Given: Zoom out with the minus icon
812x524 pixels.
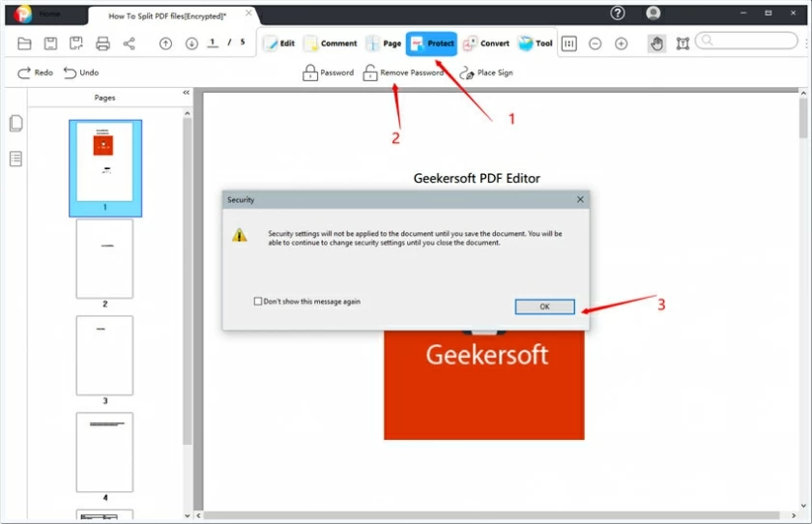Looking at the screenshot, I should (595, 44).
